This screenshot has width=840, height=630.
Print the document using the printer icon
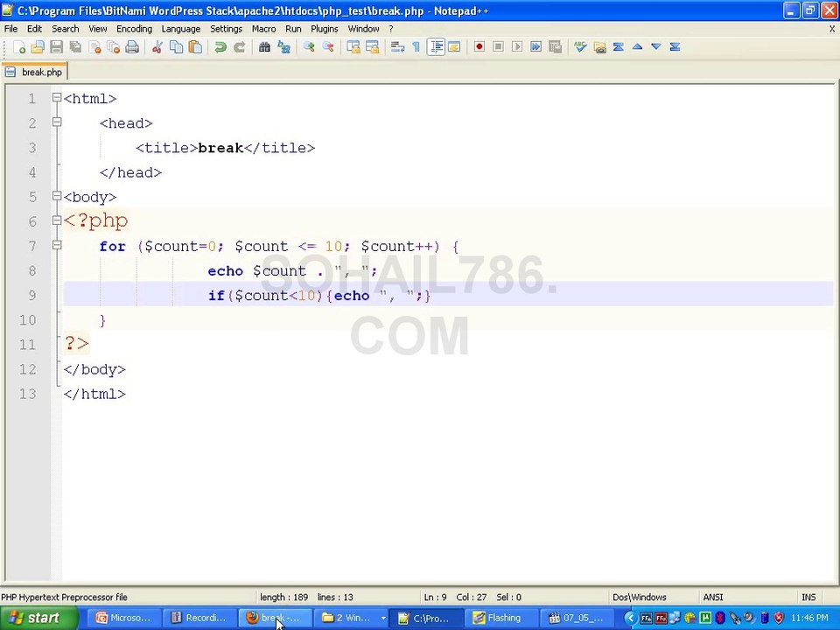[x=132, y=47]
